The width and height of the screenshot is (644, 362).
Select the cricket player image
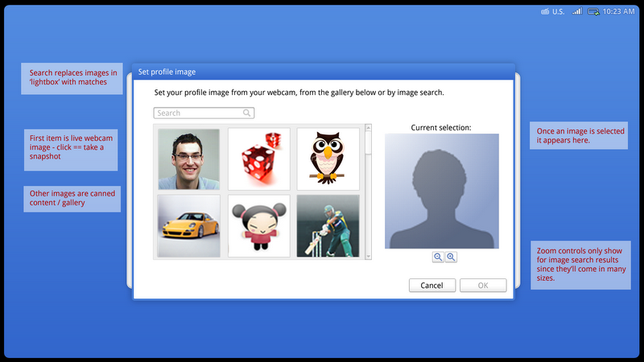pyautogui.click(x=328, y=226)
